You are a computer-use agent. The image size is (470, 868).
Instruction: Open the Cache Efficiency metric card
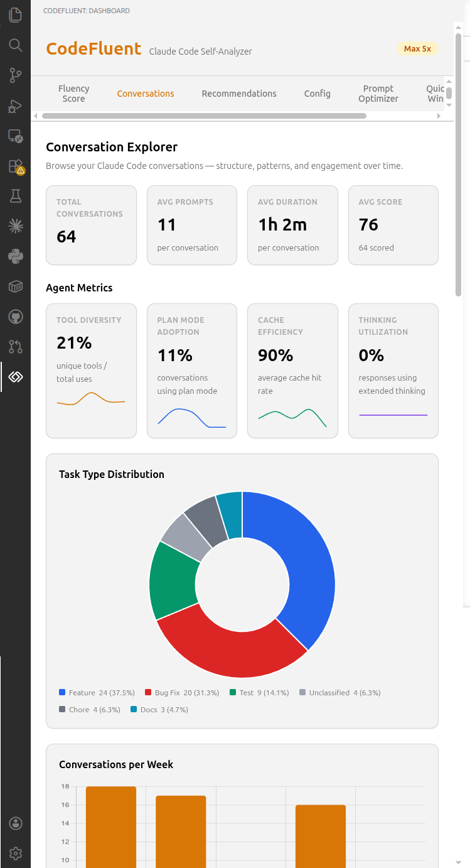pyautogui.click(x=292, y=371)
